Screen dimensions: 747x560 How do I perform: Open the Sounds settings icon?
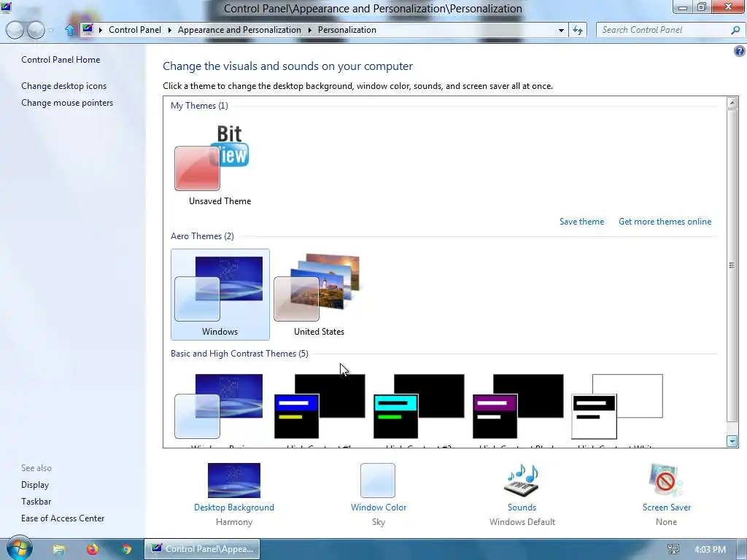[522, 481]
